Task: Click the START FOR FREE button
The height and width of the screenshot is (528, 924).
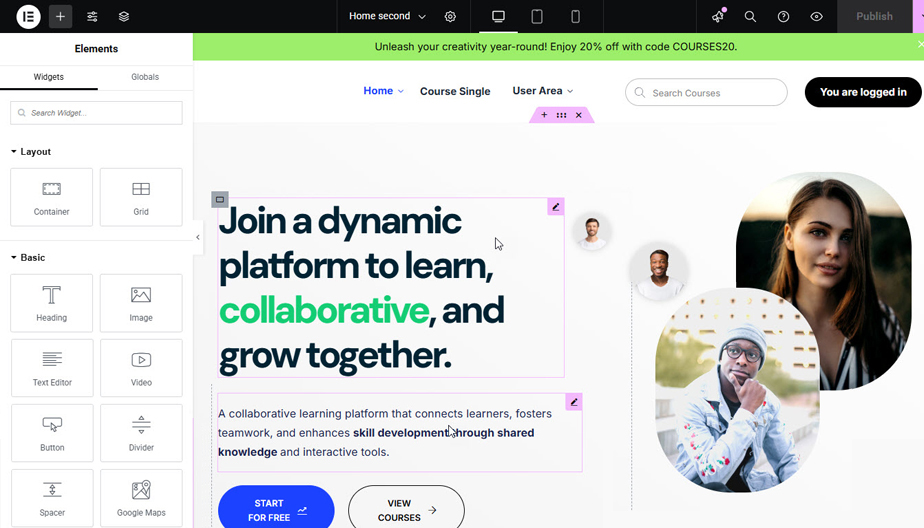Action: (x=276, y=509)
